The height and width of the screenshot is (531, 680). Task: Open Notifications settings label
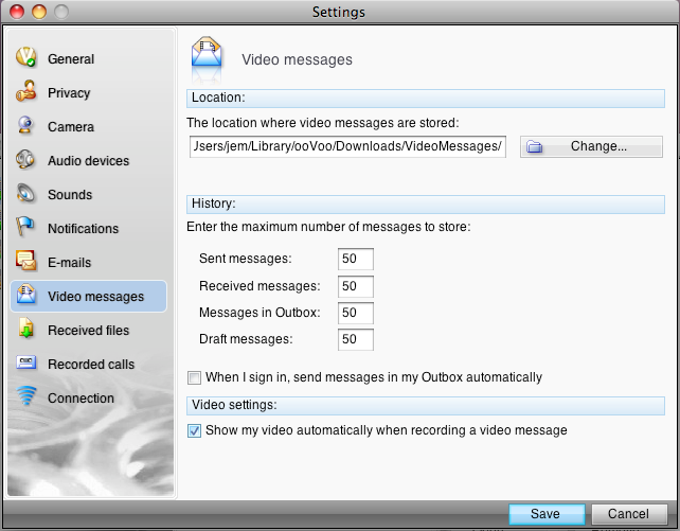coord(83,228)
